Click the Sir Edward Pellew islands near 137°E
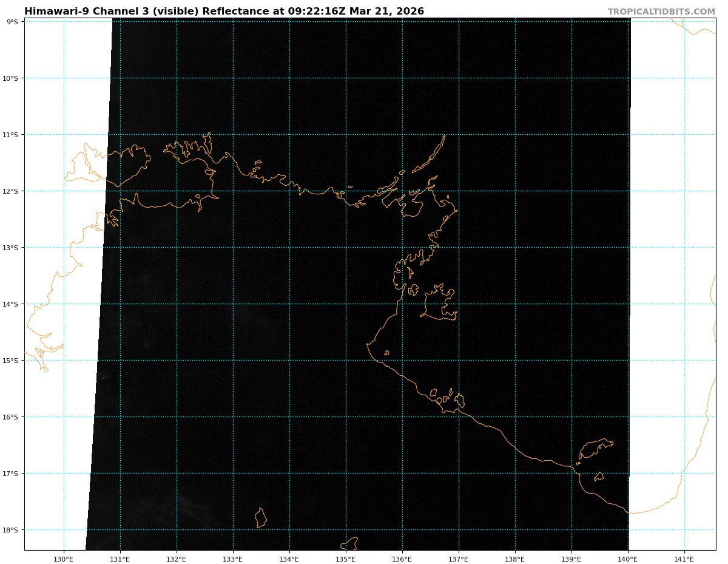Image resolution: width=728 pixels, height=564 pixels. click(450, 400)
